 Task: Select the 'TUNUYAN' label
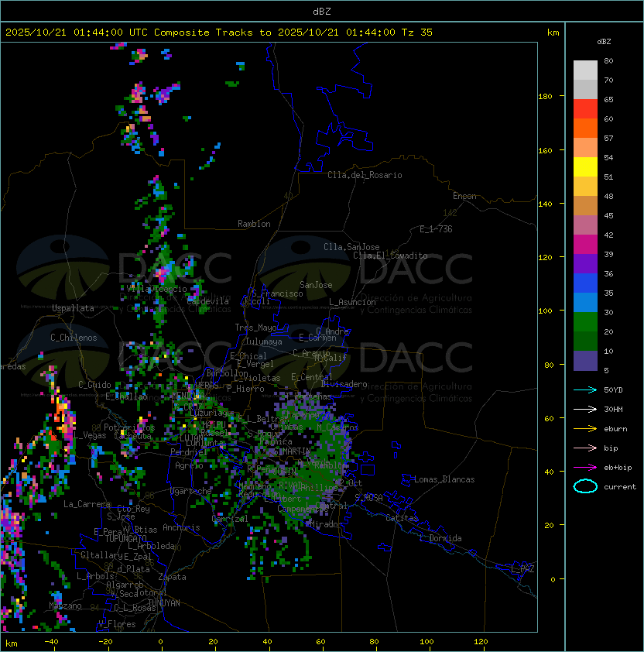click(x=163, y=603)
